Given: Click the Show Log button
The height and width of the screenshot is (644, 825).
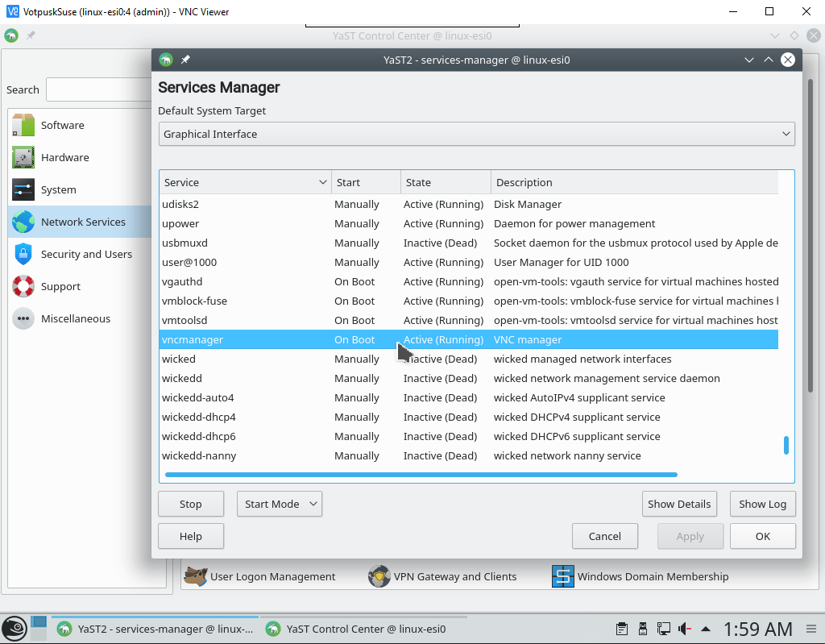Looking at the screenshot, I should pos(763,504).
